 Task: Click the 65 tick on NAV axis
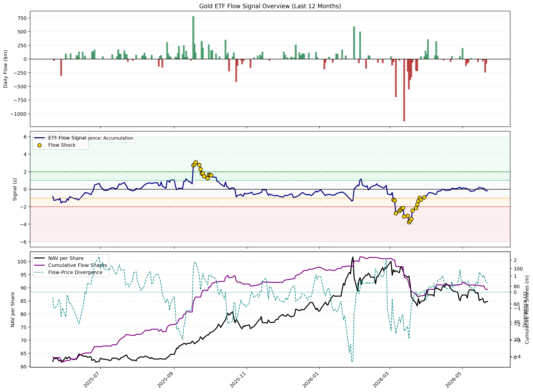coord(24,354)
